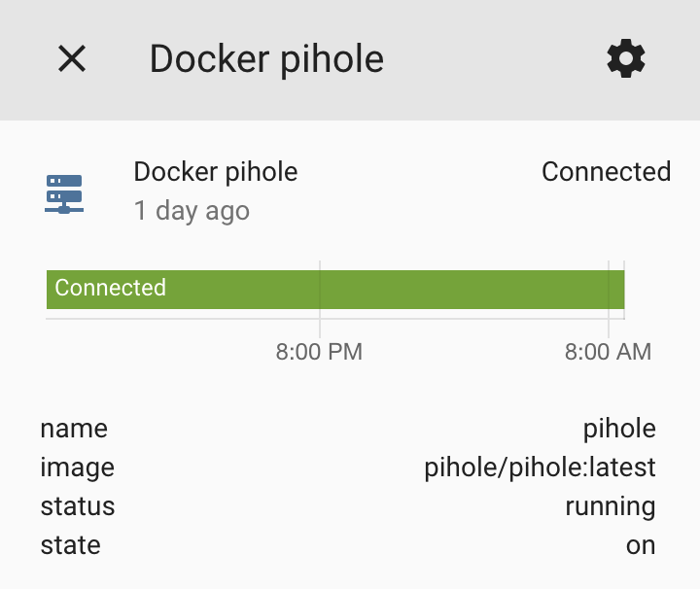Select the name attribute label
Image resolution: width=700 pixels, height=589 pixels.
tap(74, 429)
